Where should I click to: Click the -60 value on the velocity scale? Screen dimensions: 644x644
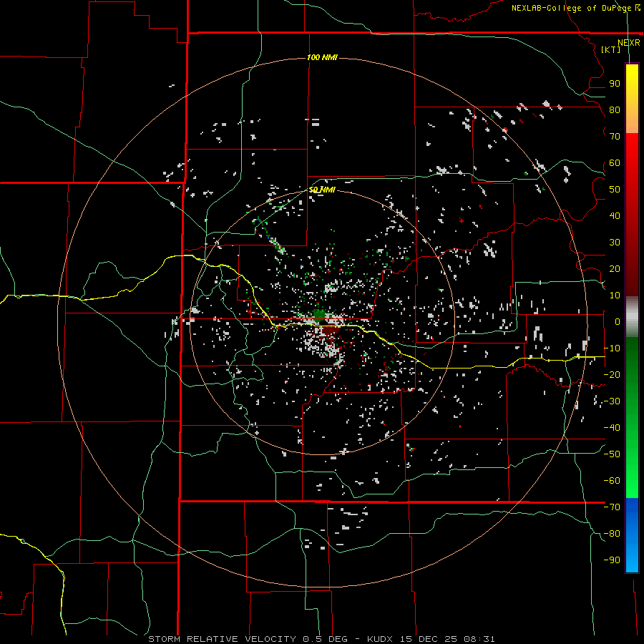tap(612, 481)
